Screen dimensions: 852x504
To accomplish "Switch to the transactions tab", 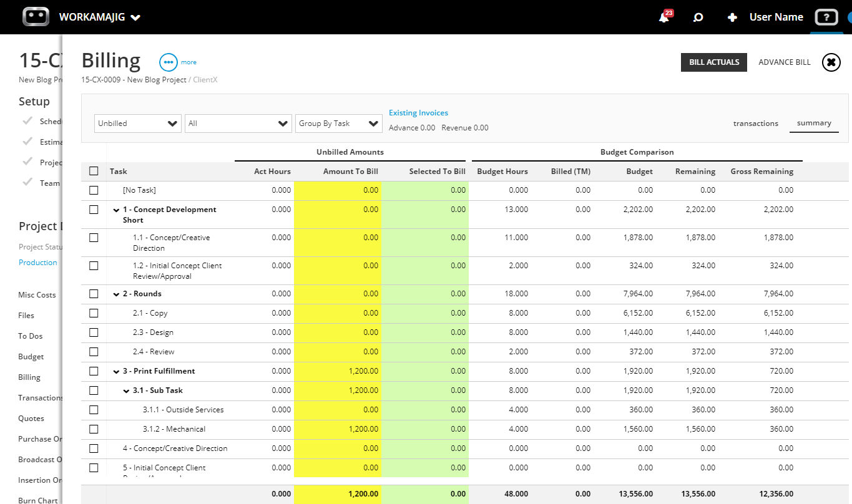I will (x=756, y=124).
